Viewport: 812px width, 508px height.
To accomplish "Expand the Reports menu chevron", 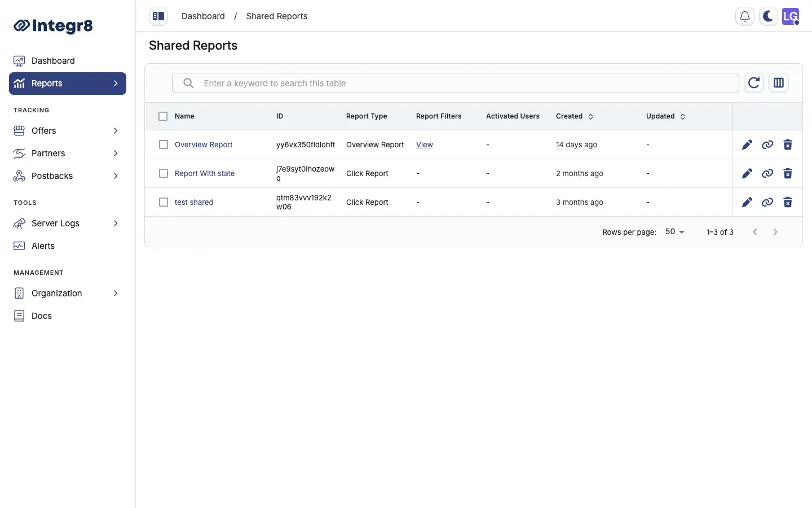I will pyautogui.click(x=116, y=83).
